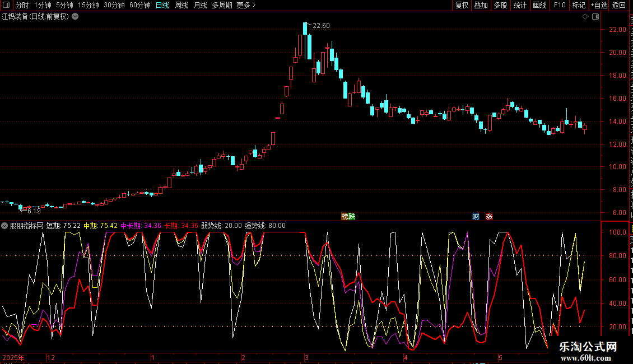Click the 标记 mark button
633x364 pixels.
(579, 5)
